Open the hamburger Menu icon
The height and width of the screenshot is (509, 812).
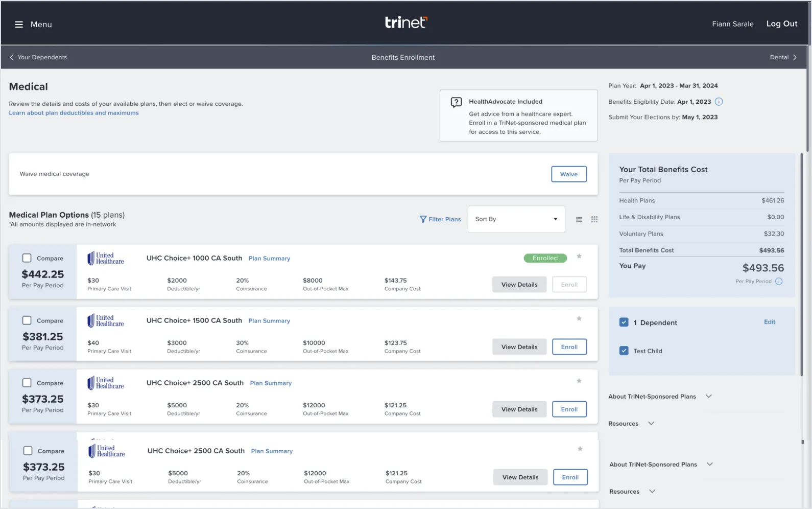coord(19,25)
